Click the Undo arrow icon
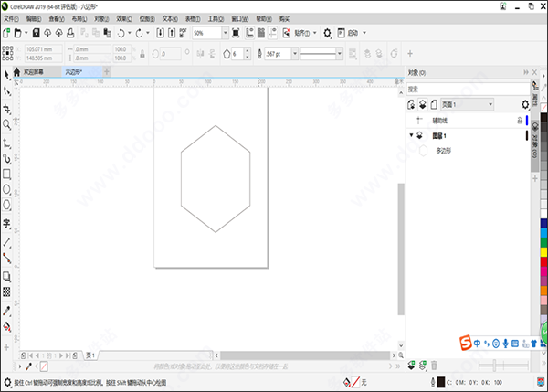This screenshot has width=548, height=392. [121, 33]
